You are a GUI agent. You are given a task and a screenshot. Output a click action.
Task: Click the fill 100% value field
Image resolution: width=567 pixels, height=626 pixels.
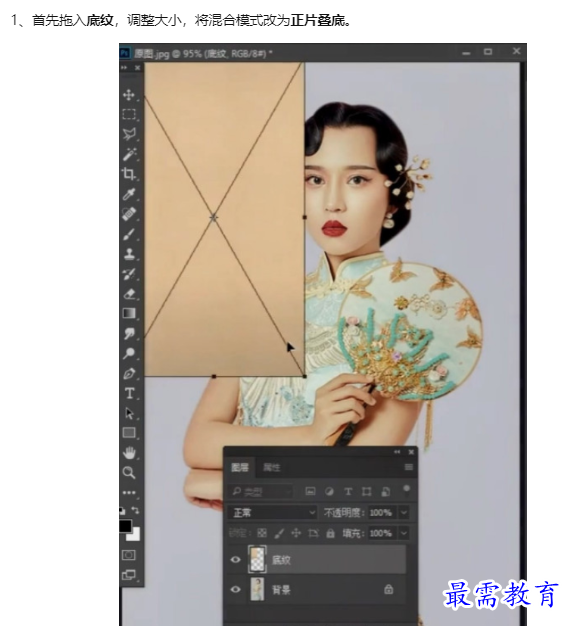pos(381,533)
